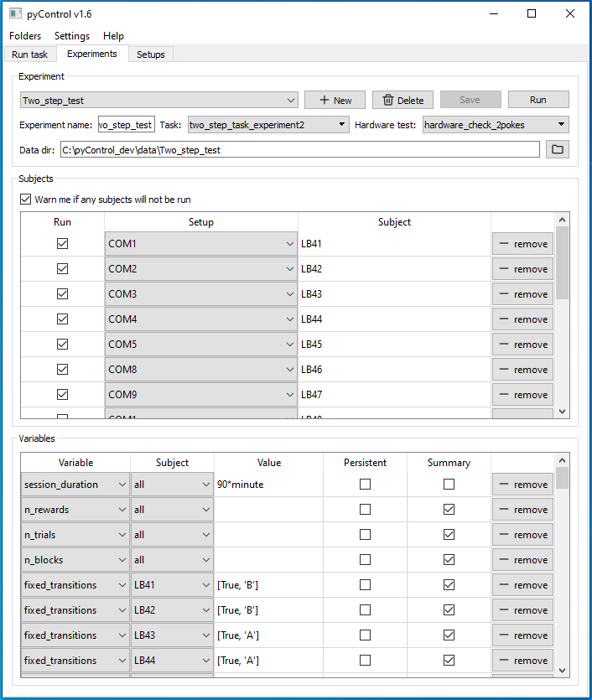Disable Summary for n_rewards
The height and width of the screenshot is (700, 592).
pyautogui.click(x=449, y=510)
